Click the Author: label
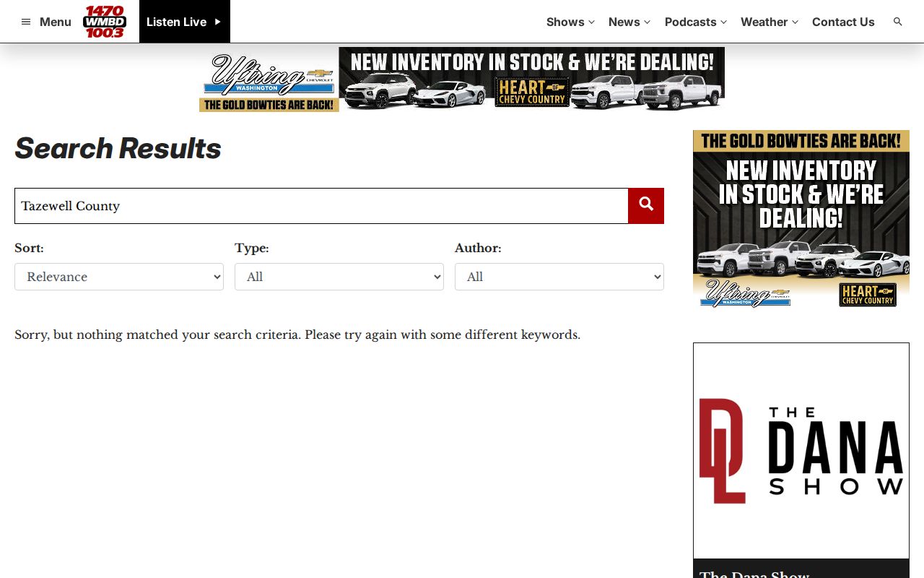This screenshot has width=924, height=578. pyautogui.click(x=478, y=248)
